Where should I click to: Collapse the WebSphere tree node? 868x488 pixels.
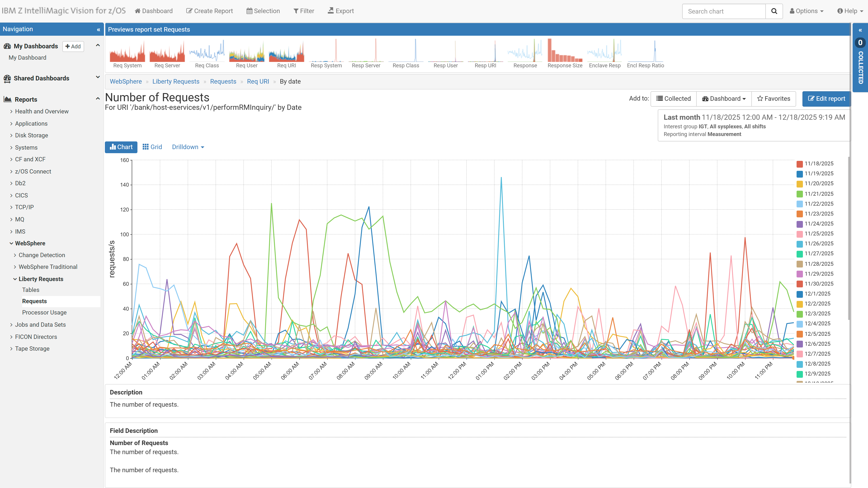pos(12,243)
